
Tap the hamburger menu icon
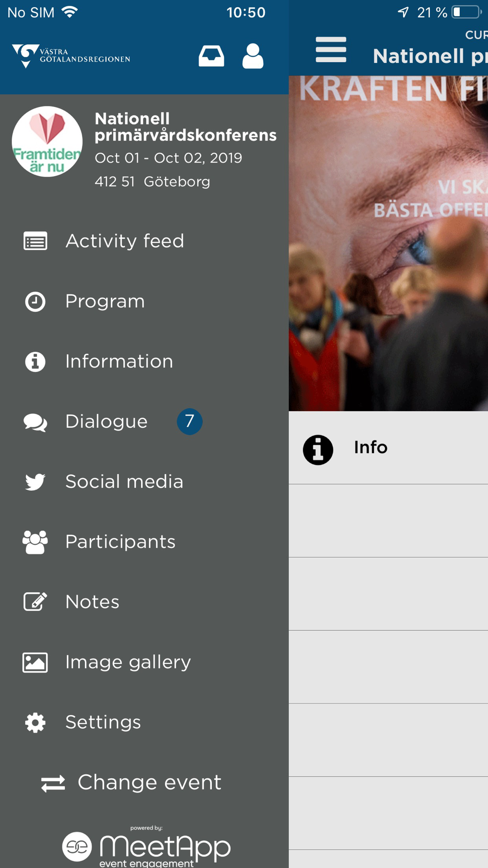click(331, 50)
